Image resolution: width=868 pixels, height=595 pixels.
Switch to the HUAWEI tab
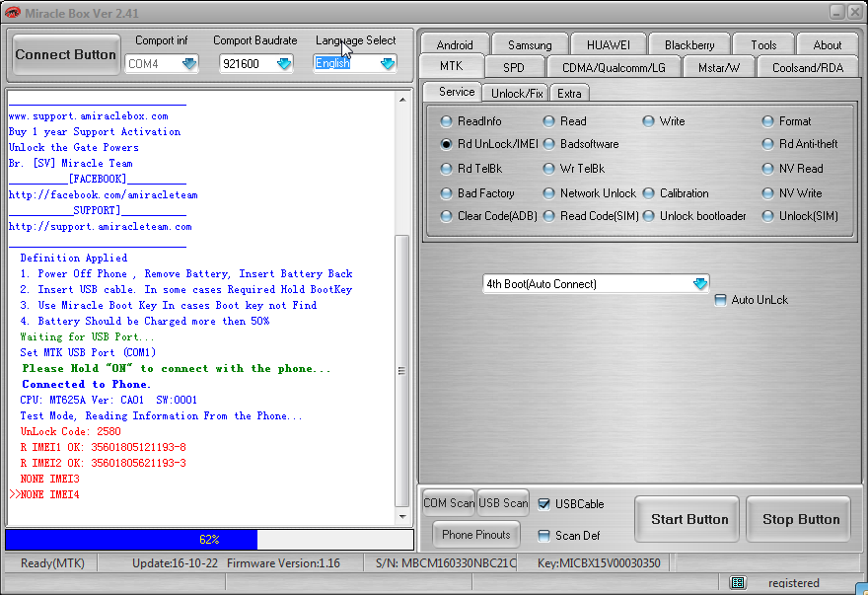(609, 44)
